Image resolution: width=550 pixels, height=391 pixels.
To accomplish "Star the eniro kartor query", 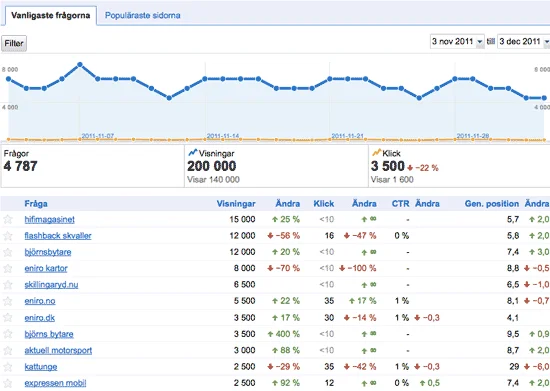I will tap(8, 269).
